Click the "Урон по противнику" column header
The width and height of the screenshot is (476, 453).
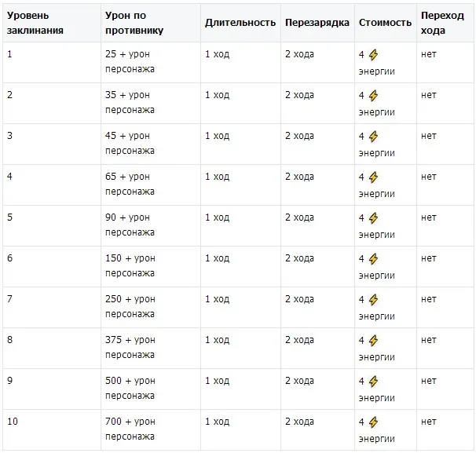click(x=134, y=24)
